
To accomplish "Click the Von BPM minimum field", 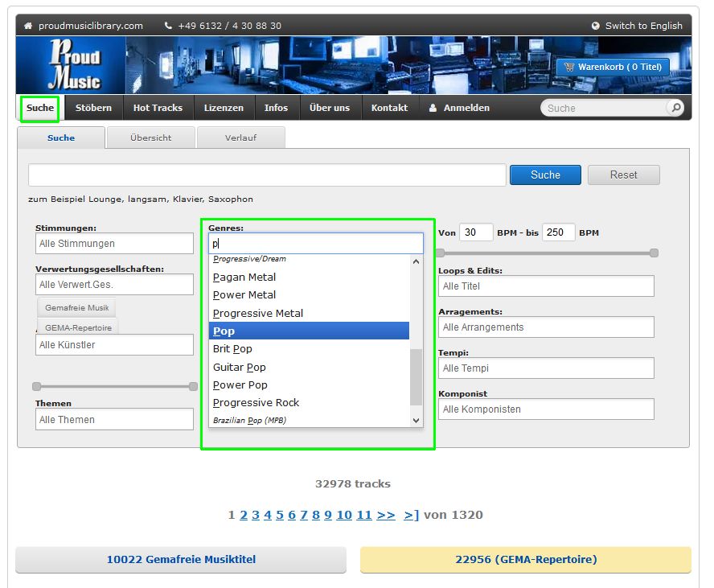I will [x=476, y=232].
